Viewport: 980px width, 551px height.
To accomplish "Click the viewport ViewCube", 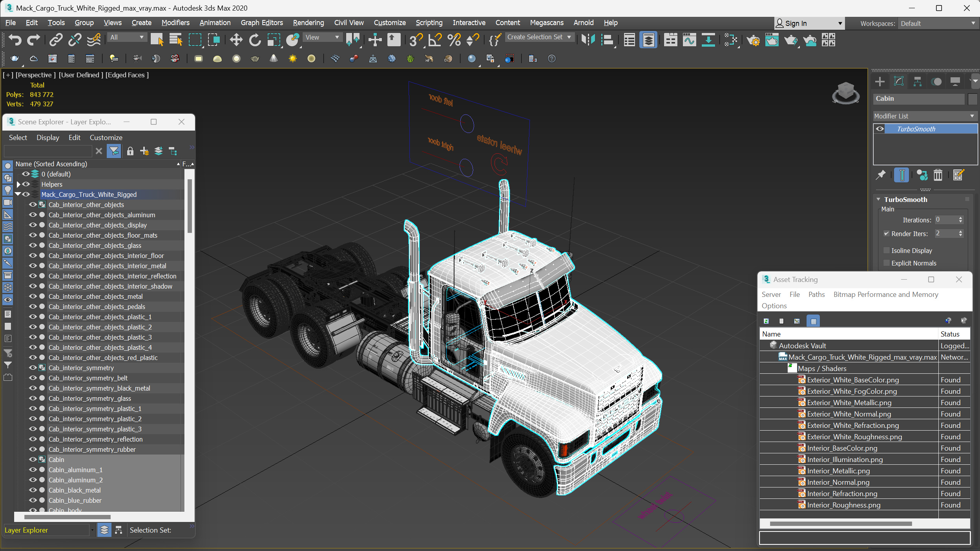I will pos(845,93).
